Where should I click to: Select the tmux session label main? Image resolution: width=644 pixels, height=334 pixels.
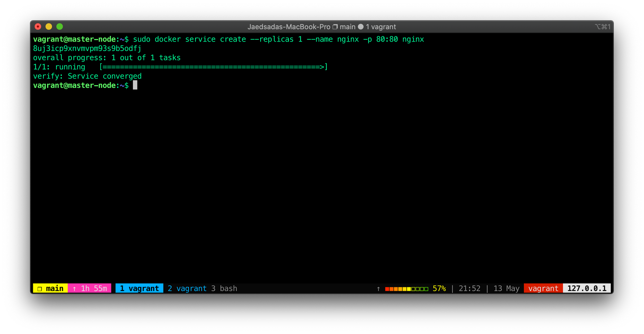click(x=51, y=288)
